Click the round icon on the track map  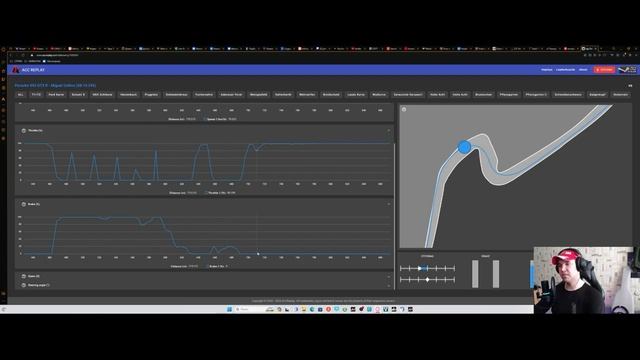(404, 109)
